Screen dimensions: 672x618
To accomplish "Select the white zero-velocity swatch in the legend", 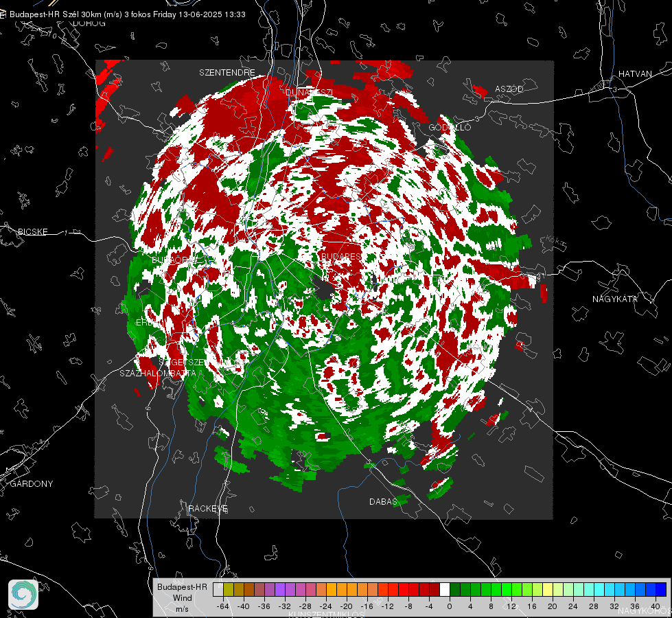I will (445, 589).
